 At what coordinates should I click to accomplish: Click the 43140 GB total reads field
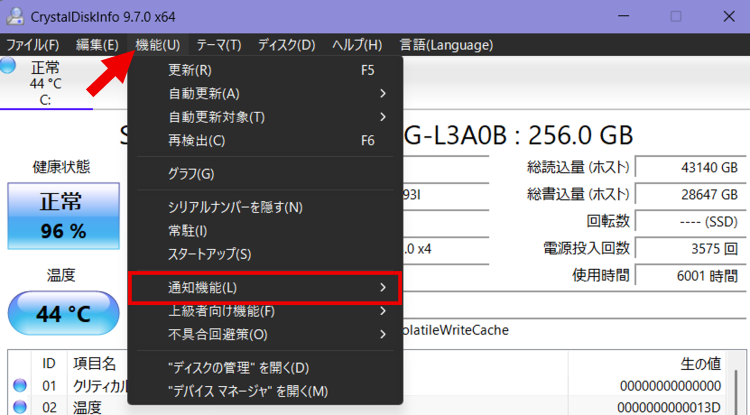[690, 168]
